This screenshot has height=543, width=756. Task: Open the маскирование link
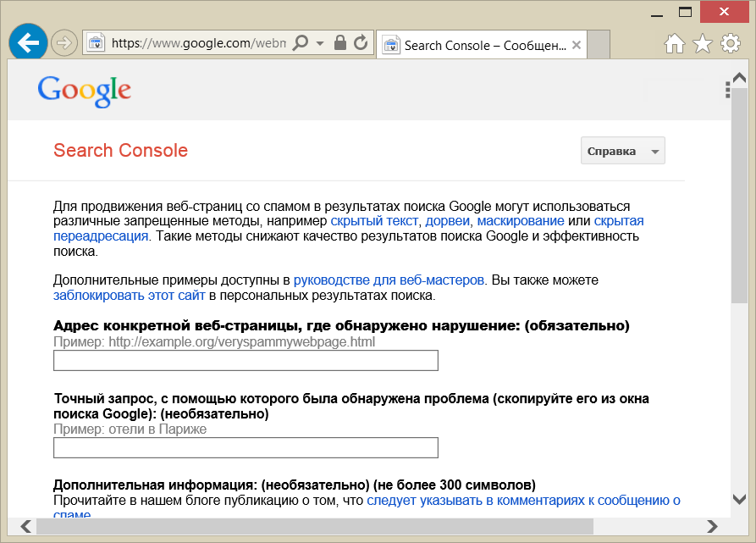coord(521,221)
